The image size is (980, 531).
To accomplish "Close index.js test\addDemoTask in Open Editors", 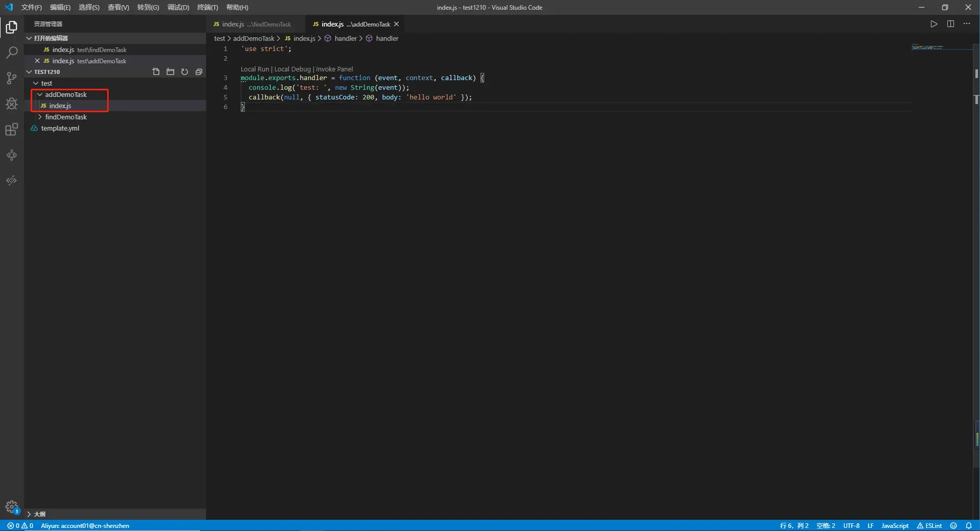I will click(x=37, y=61).
